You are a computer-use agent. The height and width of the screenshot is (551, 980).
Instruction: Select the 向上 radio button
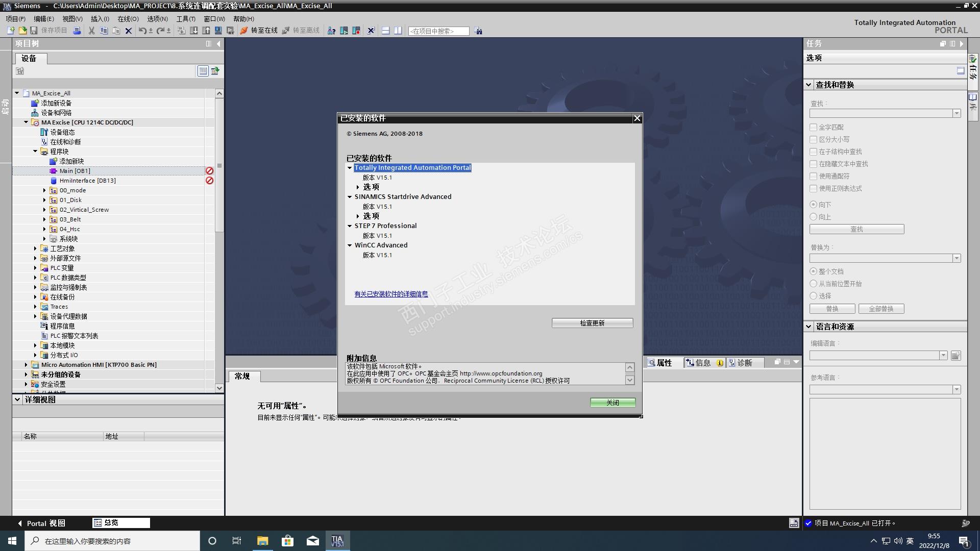(x=814, y=217)
